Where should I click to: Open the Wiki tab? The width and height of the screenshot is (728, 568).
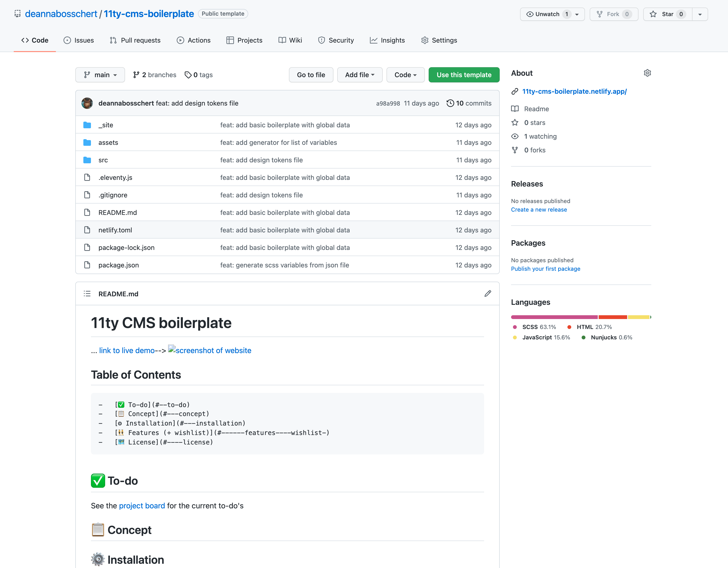click(295, 40)
